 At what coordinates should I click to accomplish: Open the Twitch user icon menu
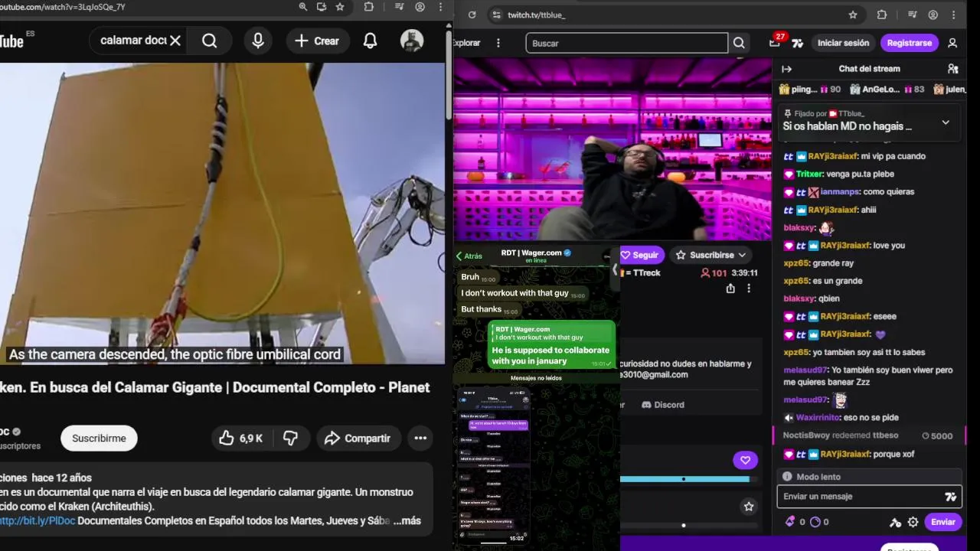[x=952, y=43]
